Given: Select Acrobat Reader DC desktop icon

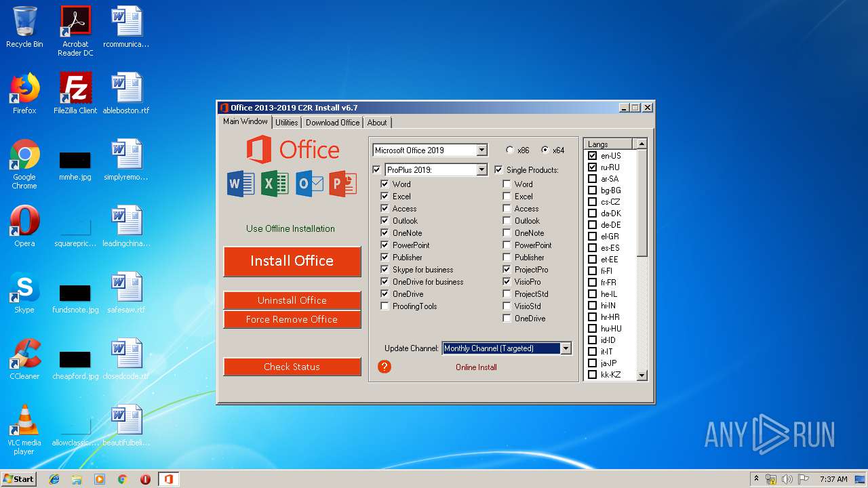Looking at the screenshot, I should pyautogui.click(x=75, y=31).
